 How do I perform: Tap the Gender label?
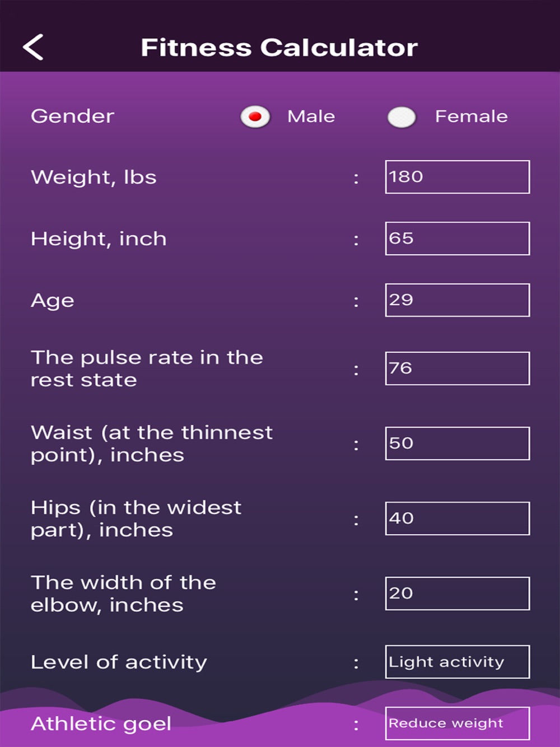73,116
